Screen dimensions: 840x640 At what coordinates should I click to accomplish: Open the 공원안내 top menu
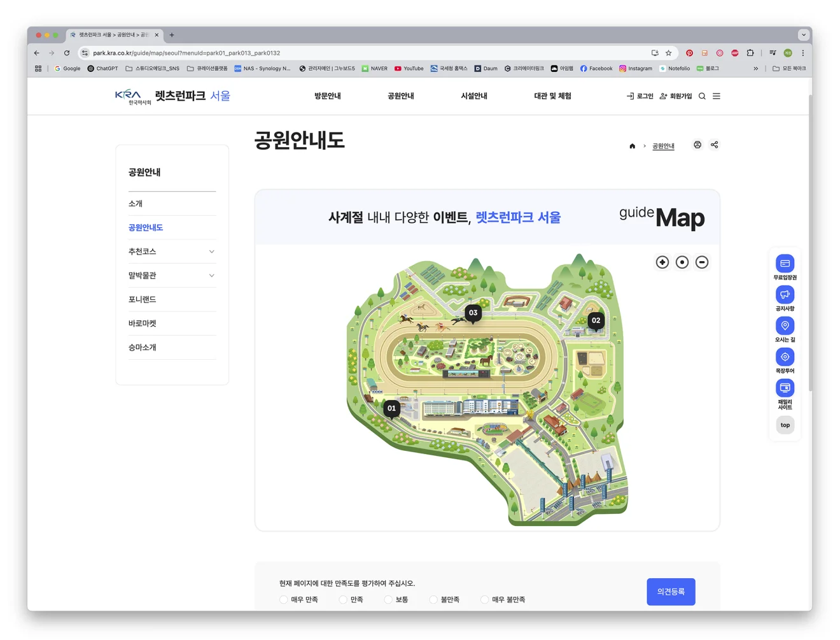[401, 96]
